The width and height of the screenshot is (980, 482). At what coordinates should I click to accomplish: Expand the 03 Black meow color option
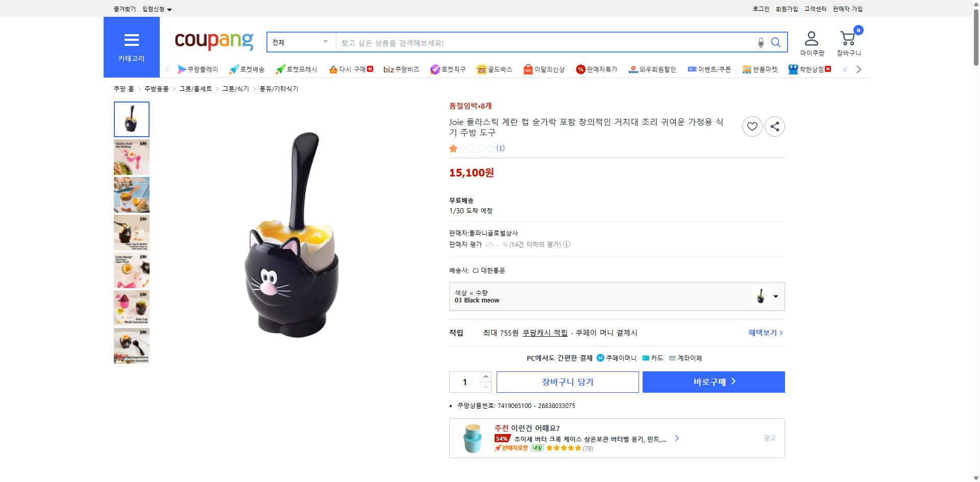[x=775, y=296]
